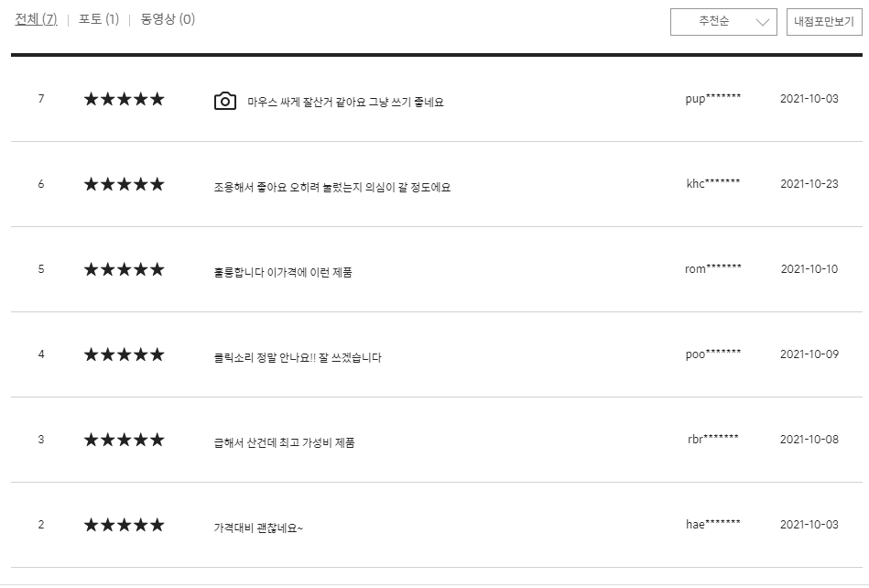869x588 pixels.
Task: Open review 7 about the cheap mouse
Action: [x=345, y=102]
